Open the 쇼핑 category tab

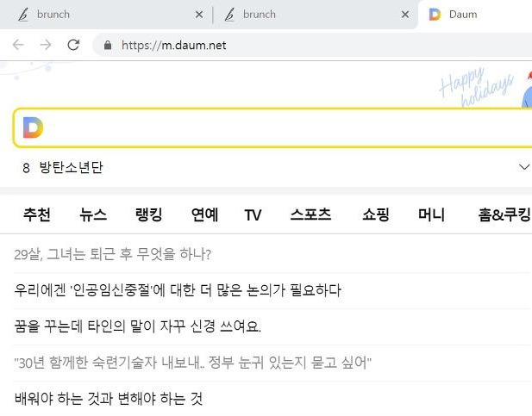(376, 214)
